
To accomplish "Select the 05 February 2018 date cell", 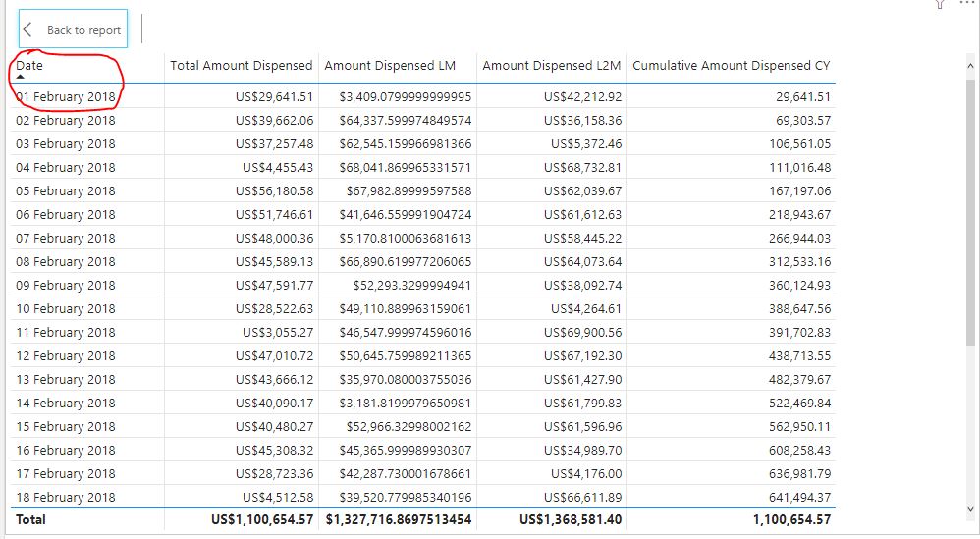I will [x=66, y=190].
